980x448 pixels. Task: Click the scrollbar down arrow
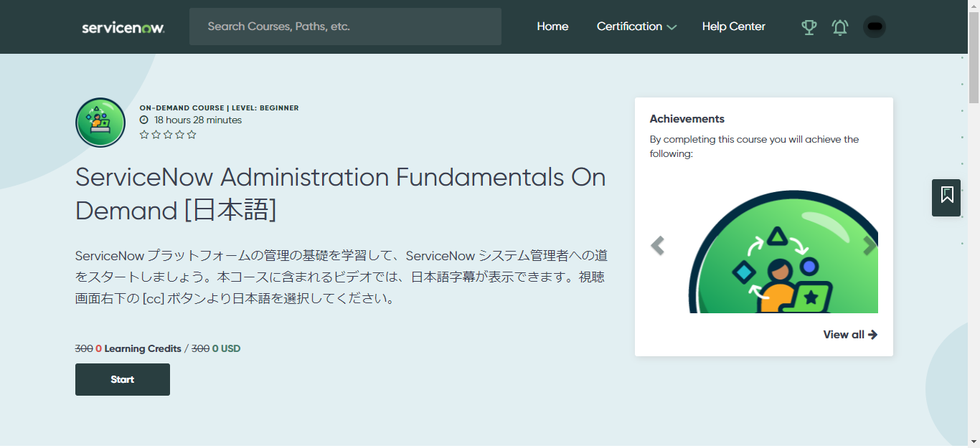[974, 442]
